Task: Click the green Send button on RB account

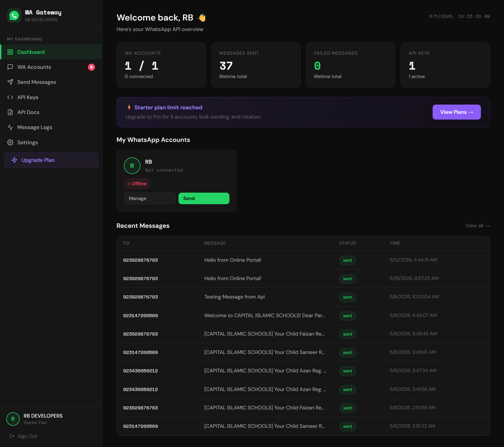Action: click(x=204, y=198)
